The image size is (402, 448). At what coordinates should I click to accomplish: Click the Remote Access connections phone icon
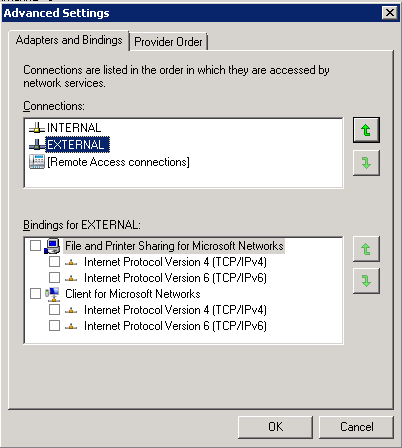click(37, 162)
